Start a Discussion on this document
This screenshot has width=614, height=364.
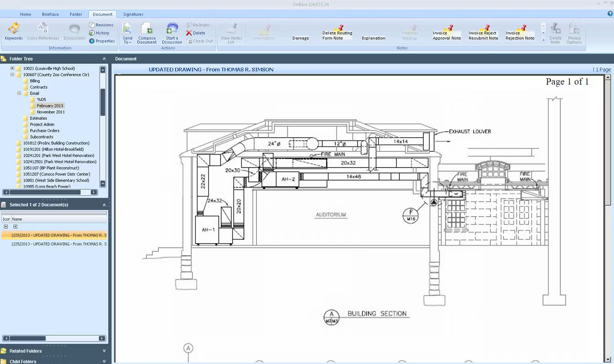[171, 31]
